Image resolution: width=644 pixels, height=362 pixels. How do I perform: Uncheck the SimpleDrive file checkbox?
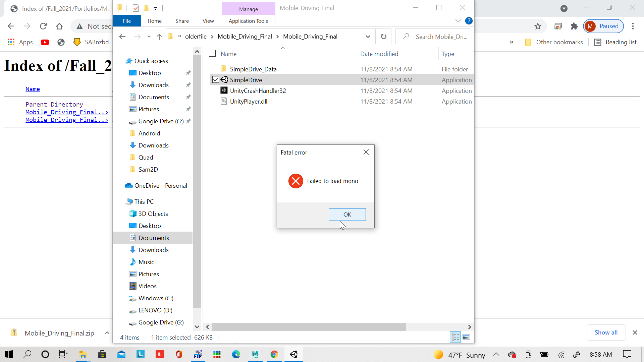[x=216, y=80]
